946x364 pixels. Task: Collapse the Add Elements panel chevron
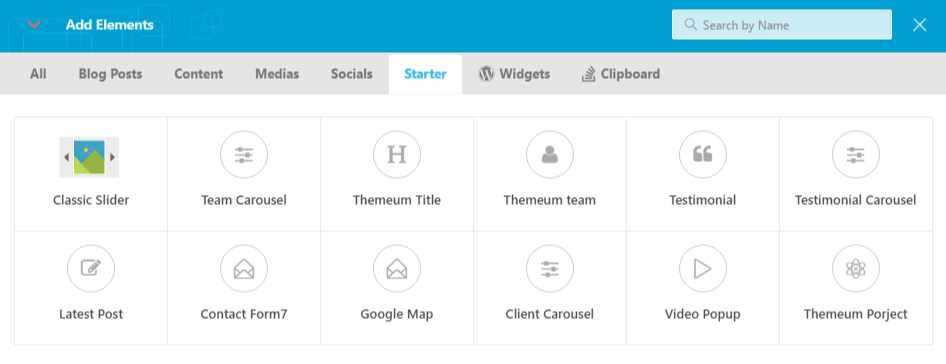(34, 25)
